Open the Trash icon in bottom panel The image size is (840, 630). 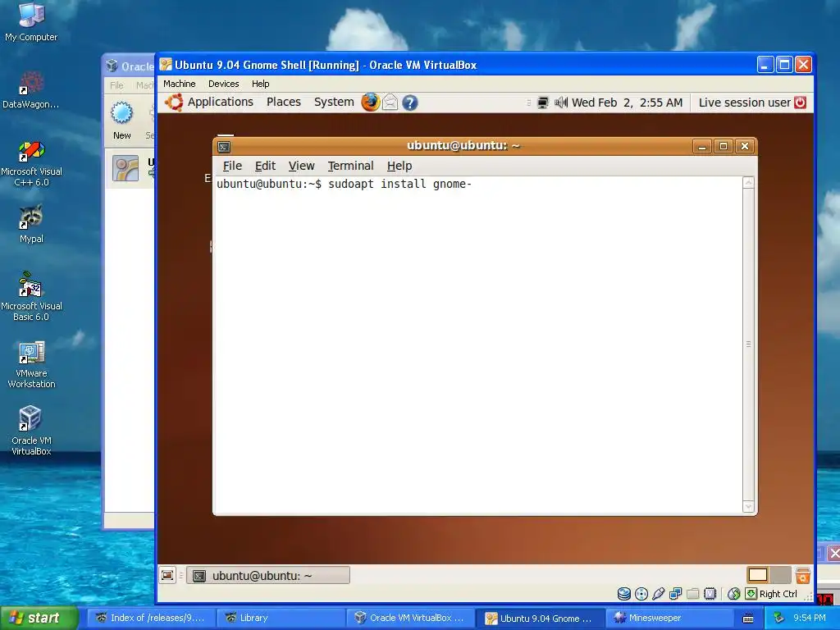pyautogui.click(x=802, y=575)
